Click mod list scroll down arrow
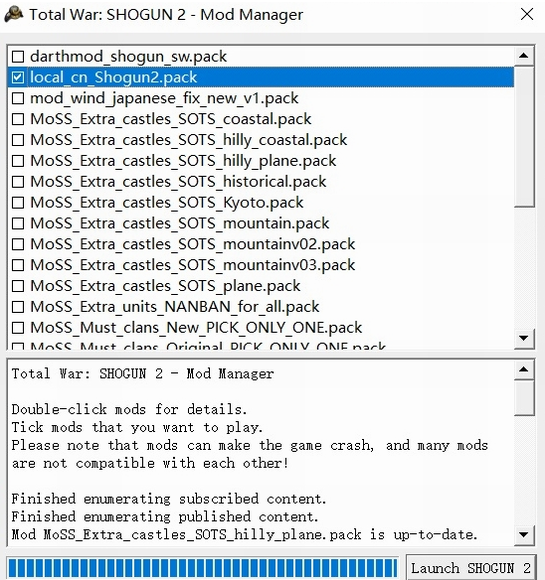 (x=524, y=338)
